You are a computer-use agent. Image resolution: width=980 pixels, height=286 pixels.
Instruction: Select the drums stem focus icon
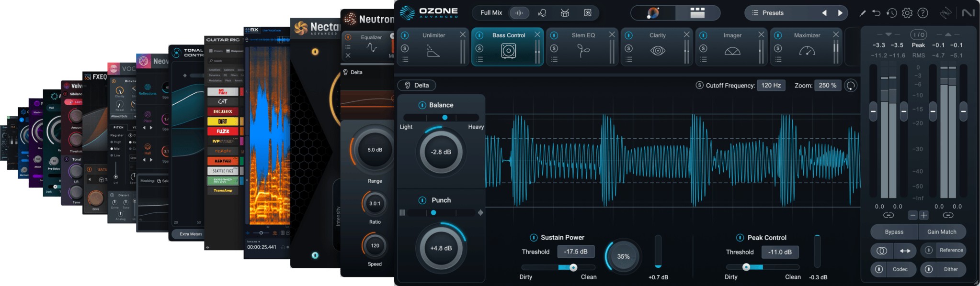tap(565, 13)
